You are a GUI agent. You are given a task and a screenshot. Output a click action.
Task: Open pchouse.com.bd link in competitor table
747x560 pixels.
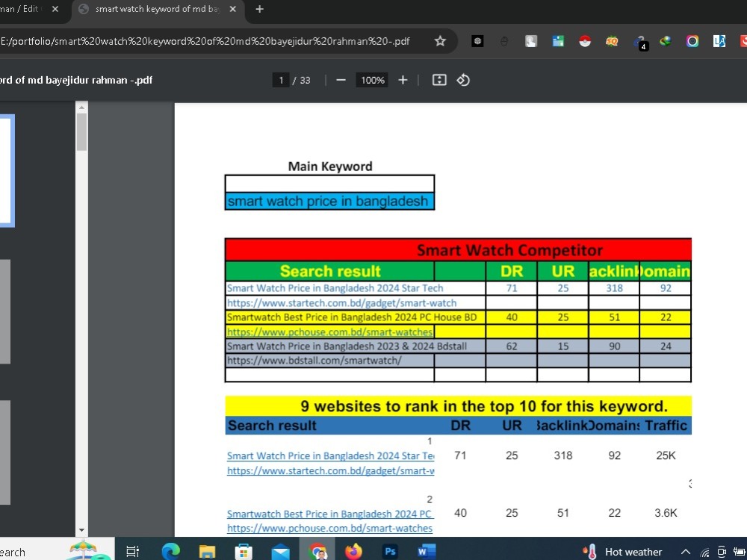tap(329, 332)
